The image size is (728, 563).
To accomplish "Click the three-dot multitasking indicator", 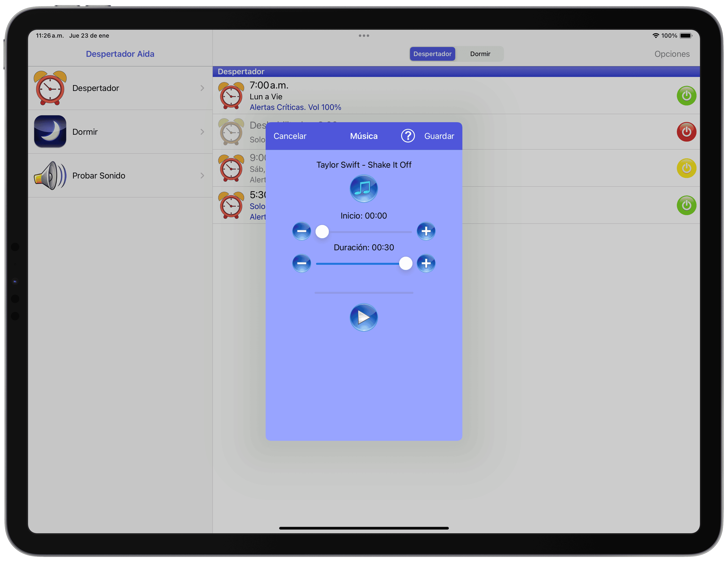I will point(364,36).
